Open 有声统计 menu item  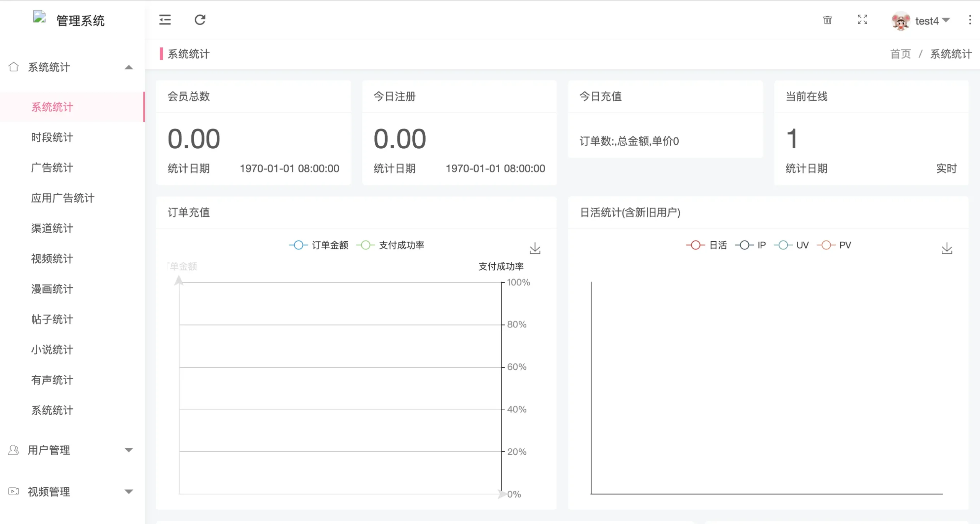[x=72, y=380]
